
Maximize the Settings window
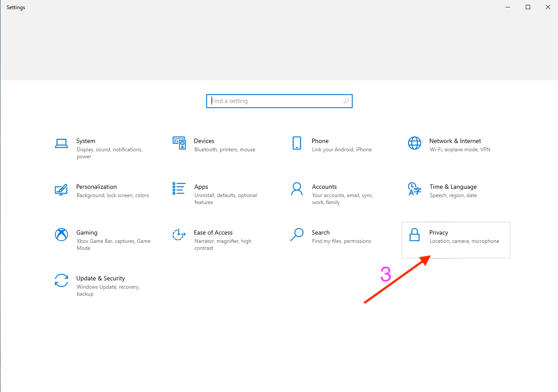coord(528,7)
